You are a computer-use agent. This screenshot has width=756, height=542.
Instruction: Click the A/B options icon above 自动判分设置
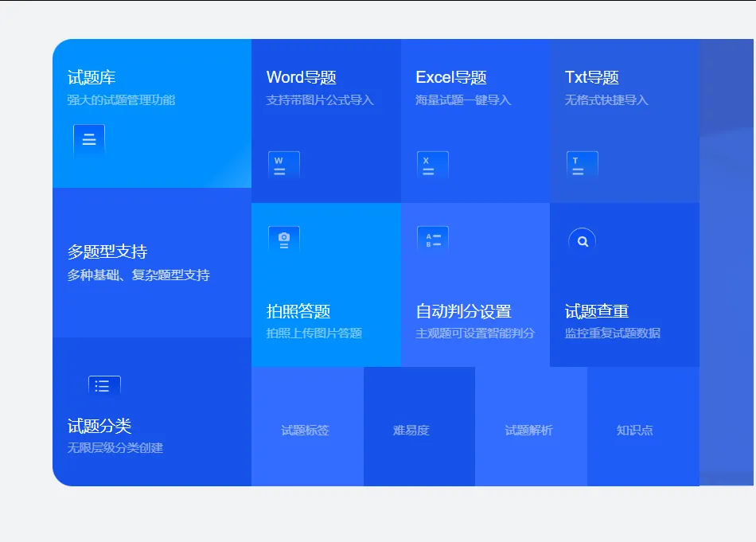click(x=432, y=240)
